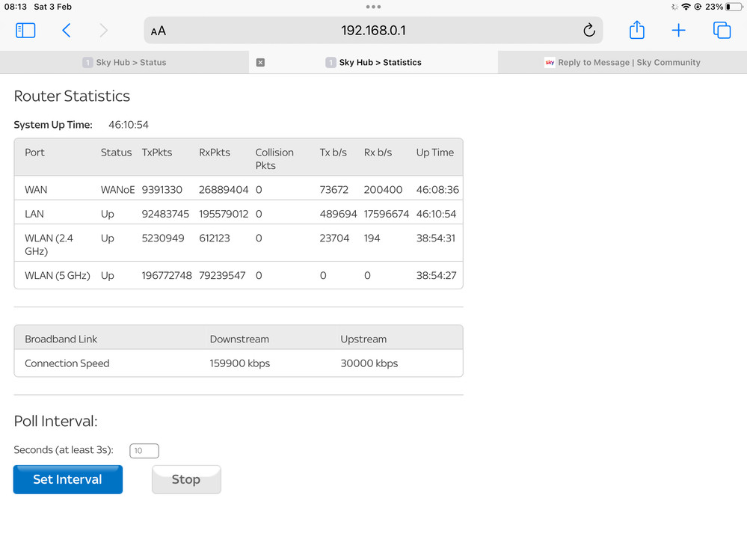Open the AA reader view options

[159, 31]
